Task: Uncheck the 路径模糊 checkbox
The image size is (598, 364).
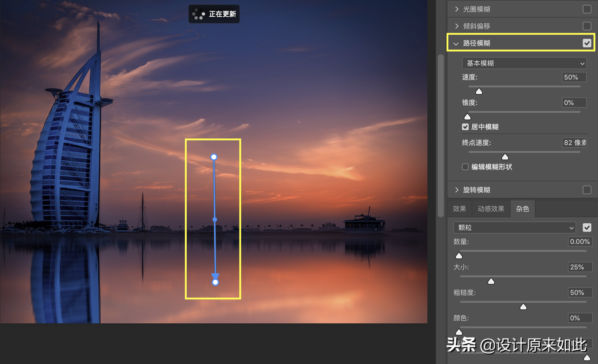Action: coord(587,43)
